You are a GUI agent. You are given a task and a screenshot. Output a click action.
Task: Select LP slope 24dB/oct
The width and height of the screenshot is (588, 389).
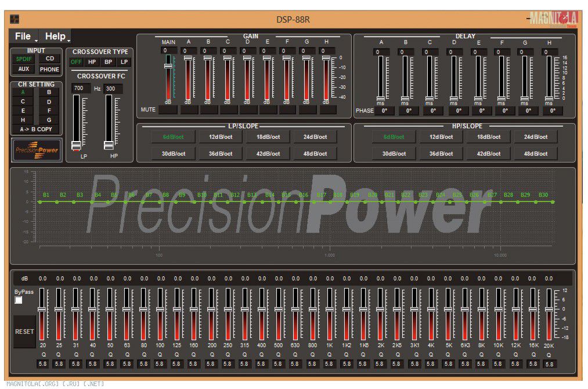click(315, 137)
